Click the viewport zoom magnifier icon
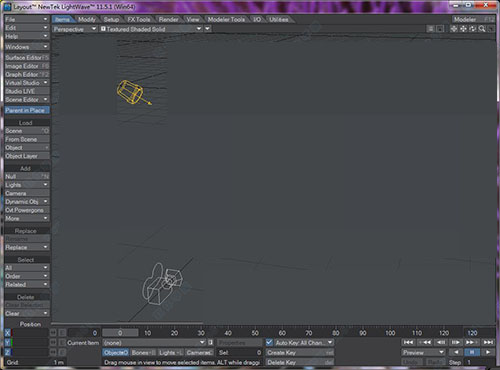The width and height of the screenshot is (500, 370). [x=482, y=29]
